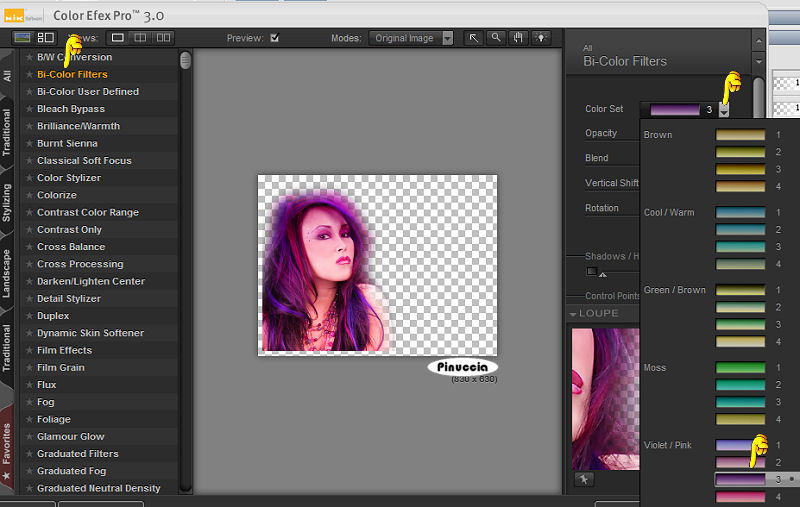This screenshot has height=507, width=800.
Task: Toggle favorite star for Bleach Bypass
Action: coord(29,109)
